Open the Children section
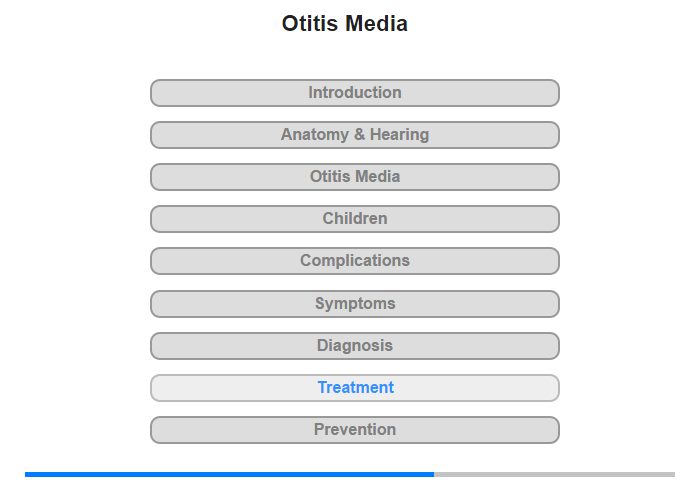 pos(354,219)
